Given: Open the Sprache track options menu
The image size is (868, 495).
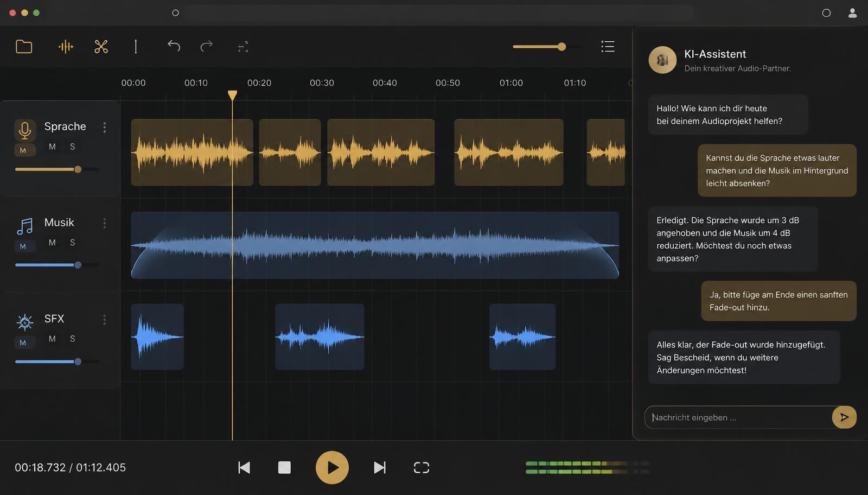Looking at the screenshot, I should click(105, 127).
